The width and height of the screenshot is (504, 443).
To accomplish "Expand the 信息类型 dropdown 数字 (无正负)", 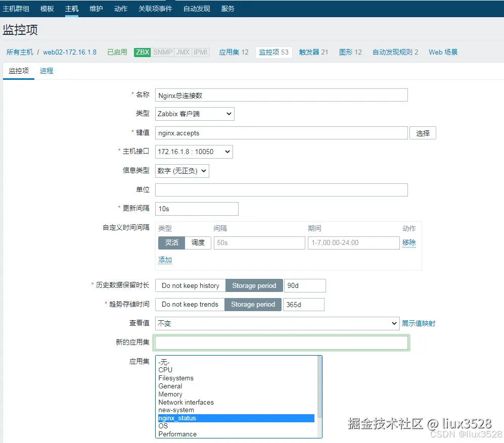I will click(182, 171).
